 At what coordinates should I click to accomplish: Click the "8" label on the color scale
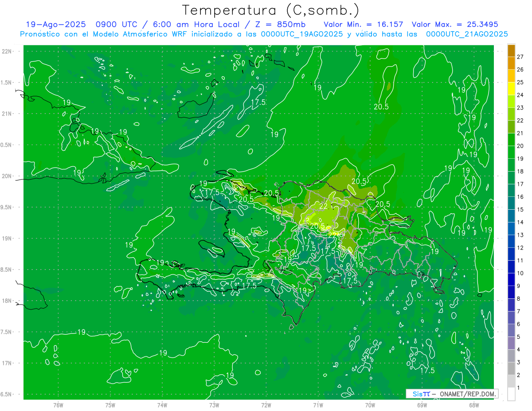(x=518, y=298)
